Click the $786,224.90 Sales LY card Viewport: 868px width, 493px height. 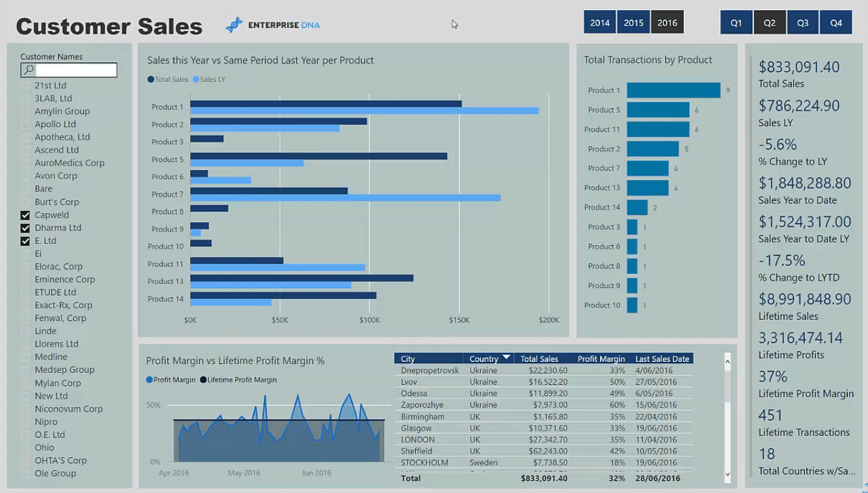click(x=799, y=113)
